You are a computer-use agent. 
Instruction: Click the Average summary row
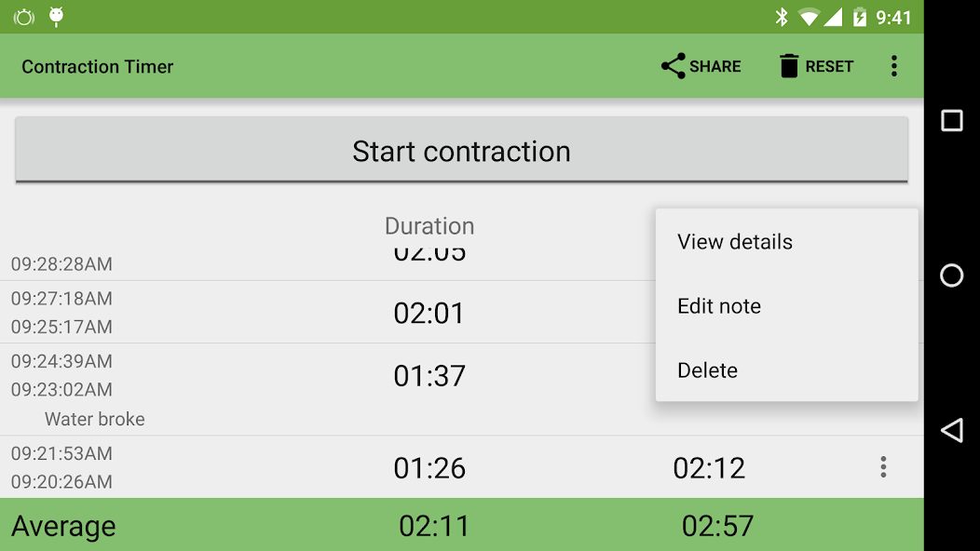click(279, 525)
